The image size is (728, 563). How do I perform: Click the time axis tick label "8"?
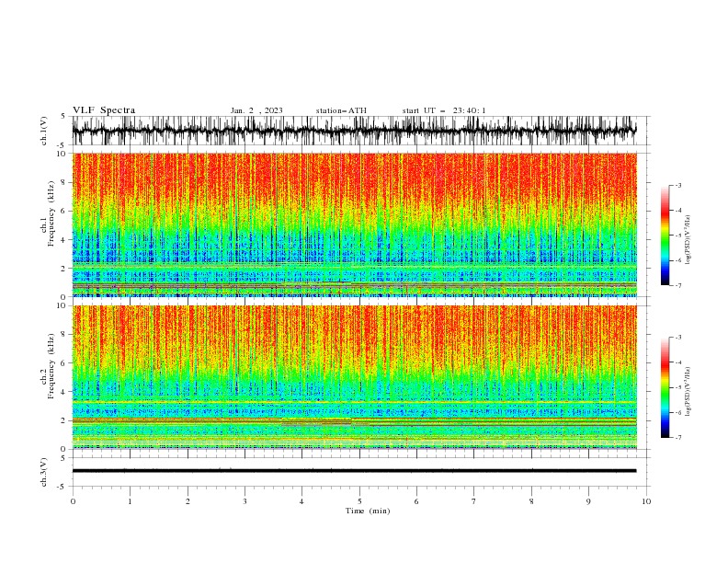click(x=531, y=501)
